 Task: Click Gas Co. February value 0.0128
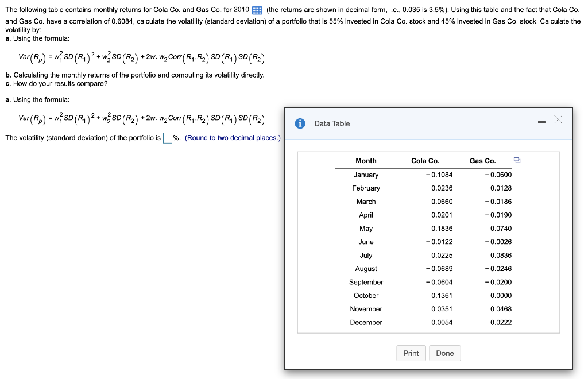pyautogui.click(x=501, y=188)
